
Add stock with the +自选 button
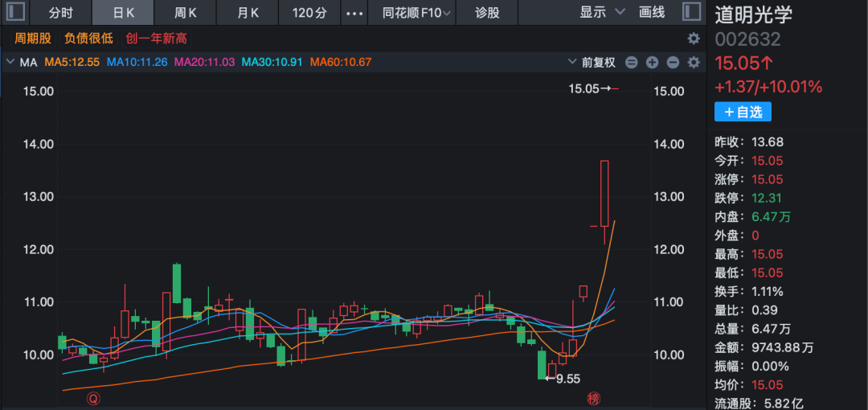pyautogui.click(x=742, y=112)
